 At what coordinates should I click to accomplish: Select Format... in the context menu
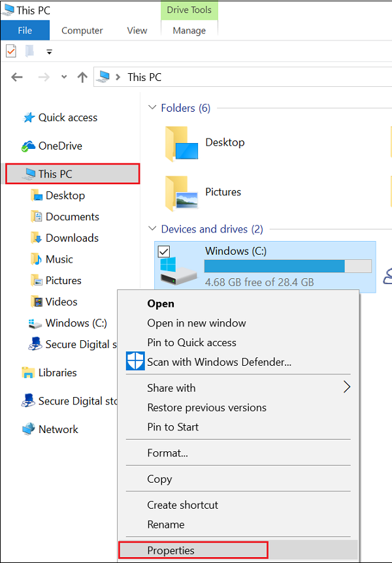click(x=167, y=453)
